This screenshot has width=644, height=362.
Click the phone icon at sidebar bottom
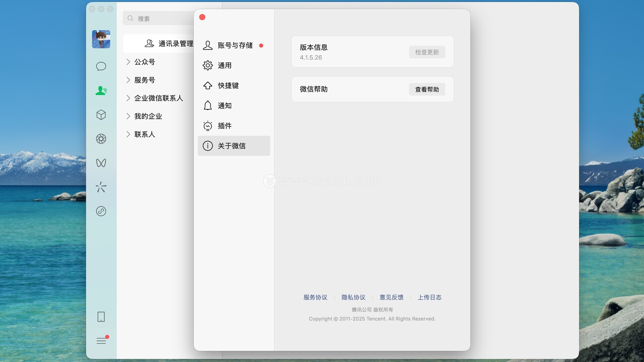[101, 317]
